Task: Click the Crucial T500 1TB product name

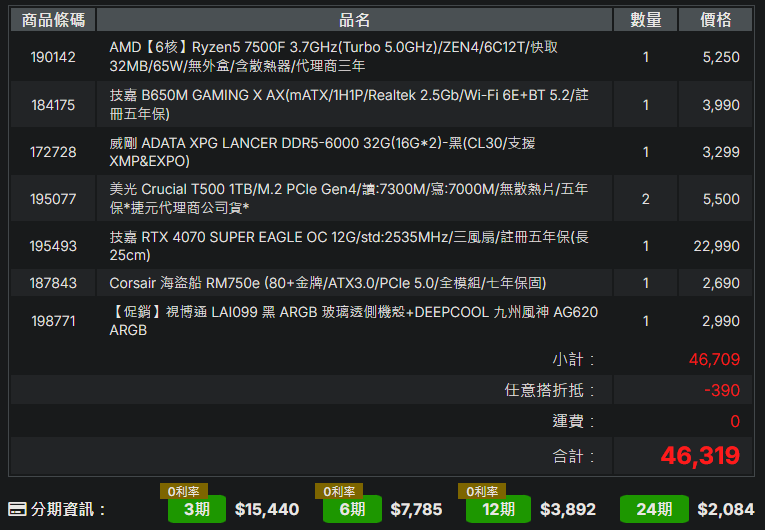Action: [x=349, y=198]
